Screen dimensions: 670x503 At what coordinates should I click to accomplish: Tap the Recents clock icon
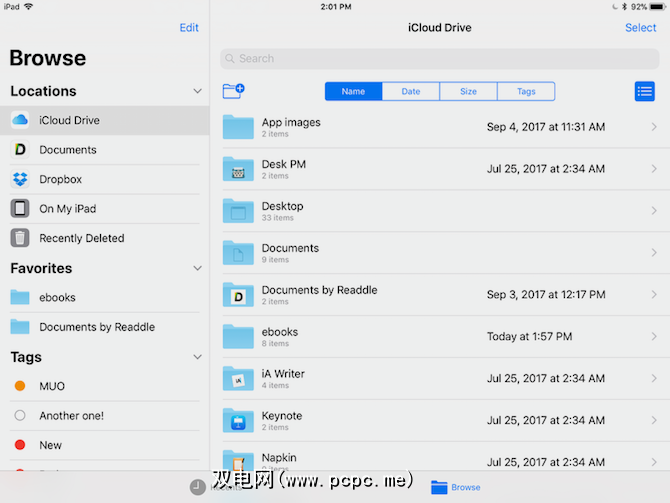click(x=197, y=487)
